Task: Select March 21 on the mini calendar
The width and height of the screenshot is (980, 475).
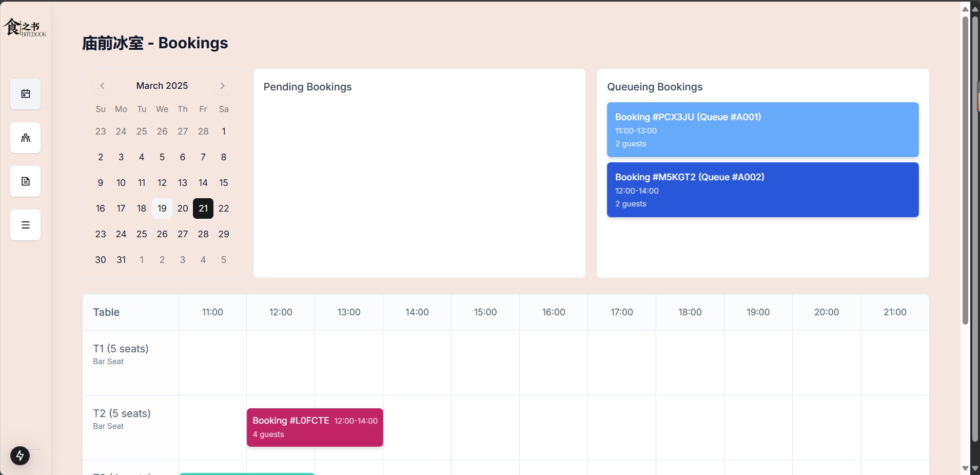Action: (x=203, y=208)
